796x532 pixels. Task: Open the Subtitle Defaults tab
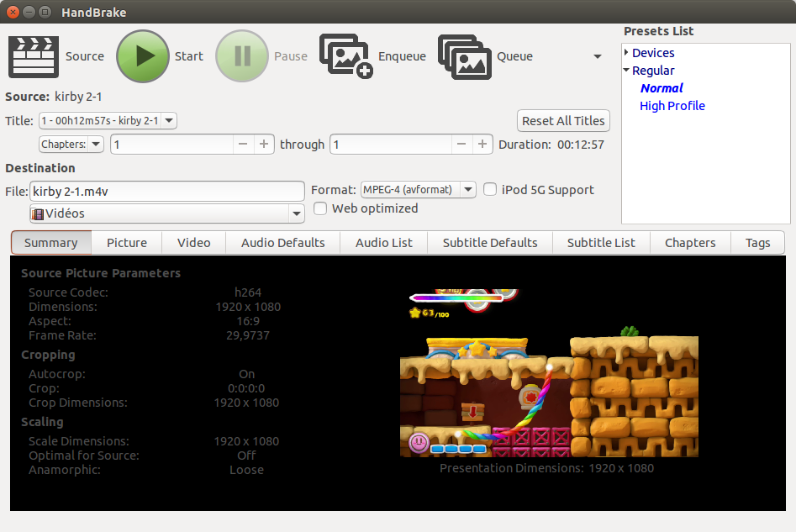point(490,243)
